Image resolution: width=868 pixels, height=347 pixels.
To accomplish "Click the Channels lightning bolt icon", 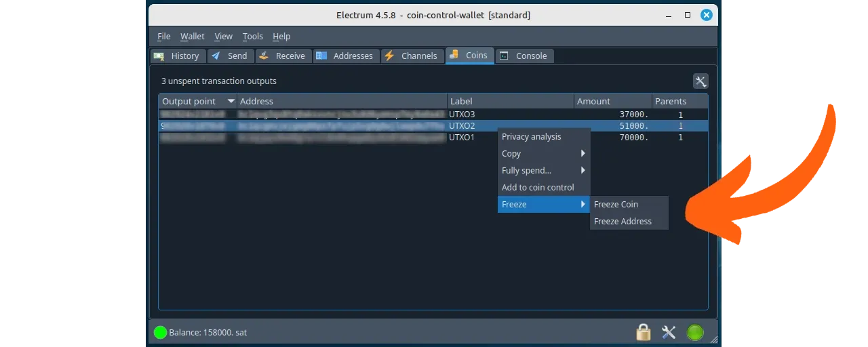I will pos(389,56).
